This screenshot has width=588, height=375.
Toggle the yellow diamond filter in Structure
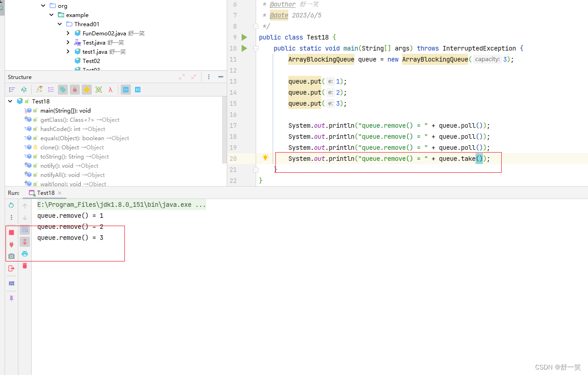[x=87, y=90]
